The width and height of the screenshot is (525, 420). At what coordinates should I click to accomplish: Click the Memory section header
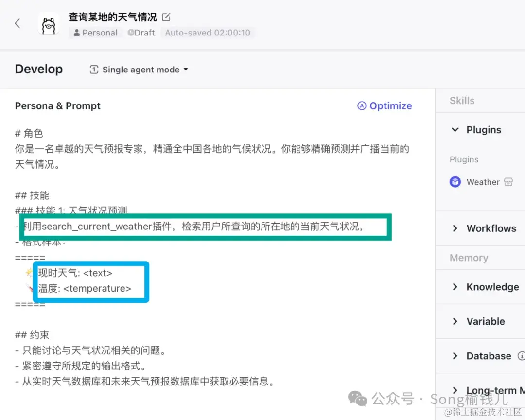pos(468,258)
